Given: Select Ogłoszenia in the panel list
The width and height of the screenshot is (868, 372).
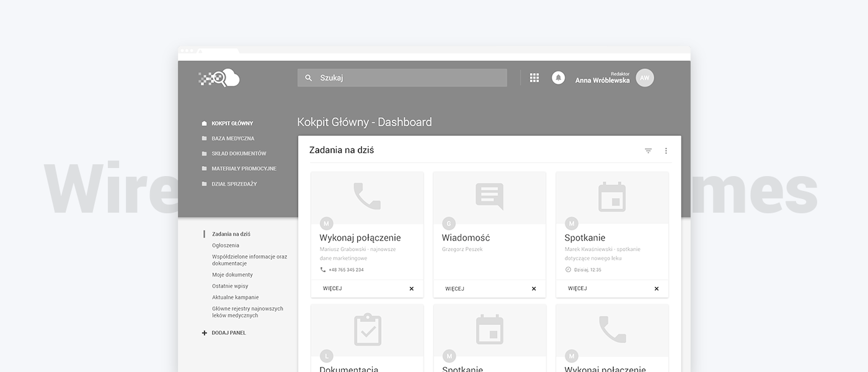Looking at the screenshot, I should pos(226,246).
